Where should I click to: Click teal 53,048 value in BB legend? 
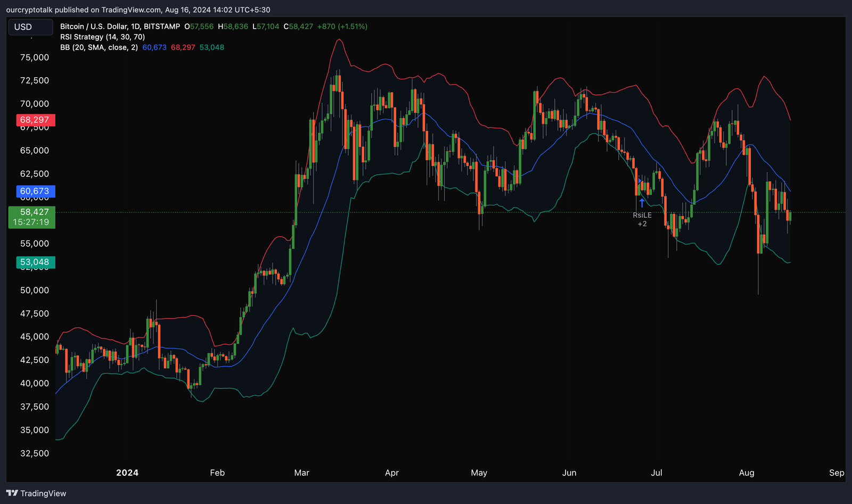(212, 47)
